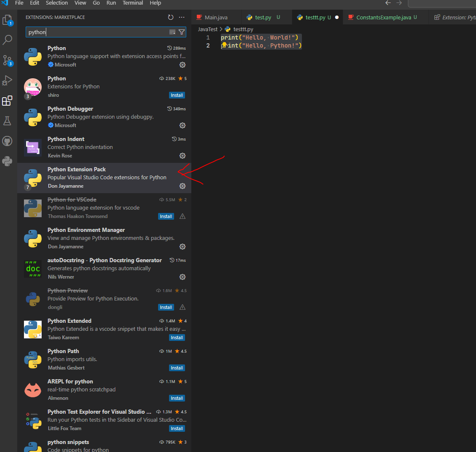This screenshot has width=476, height=452.
Task: Open the AREPL for python icon
Action: click(x=33, y=390)
